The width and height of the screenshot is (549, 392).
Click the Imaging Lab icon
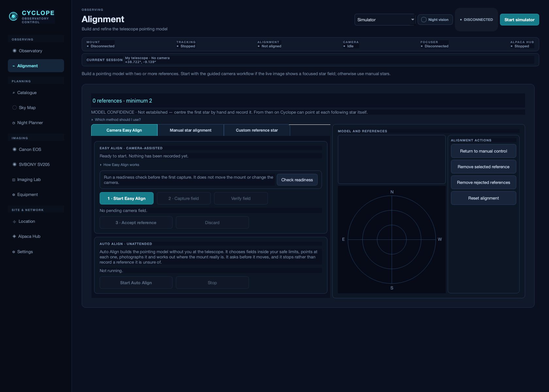14,180
